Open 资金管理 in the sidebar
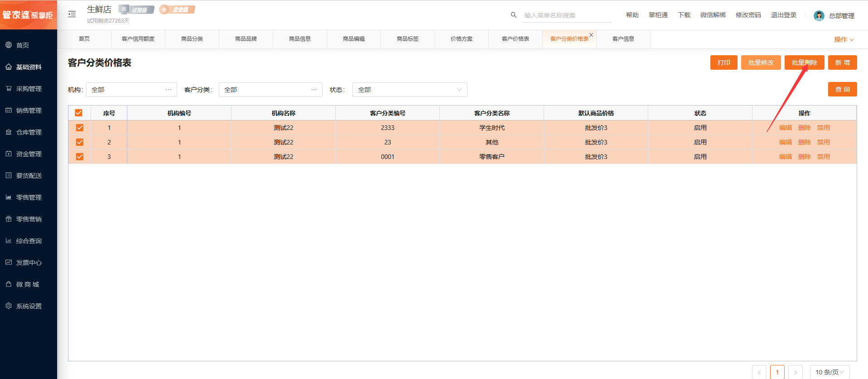 point(29,154)
